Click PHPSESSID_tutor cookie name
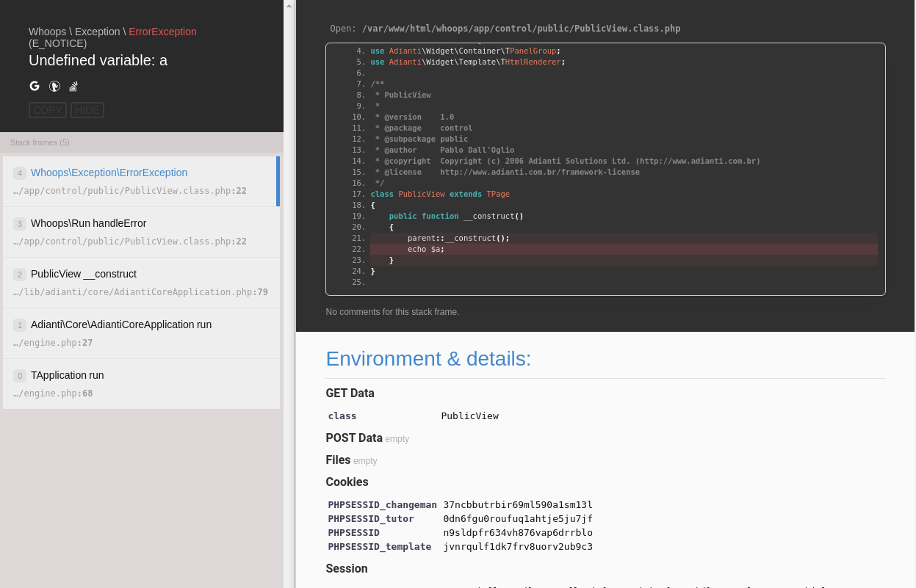Image resolution: width=916 pixels, height=588 pixels. [371, 519]
